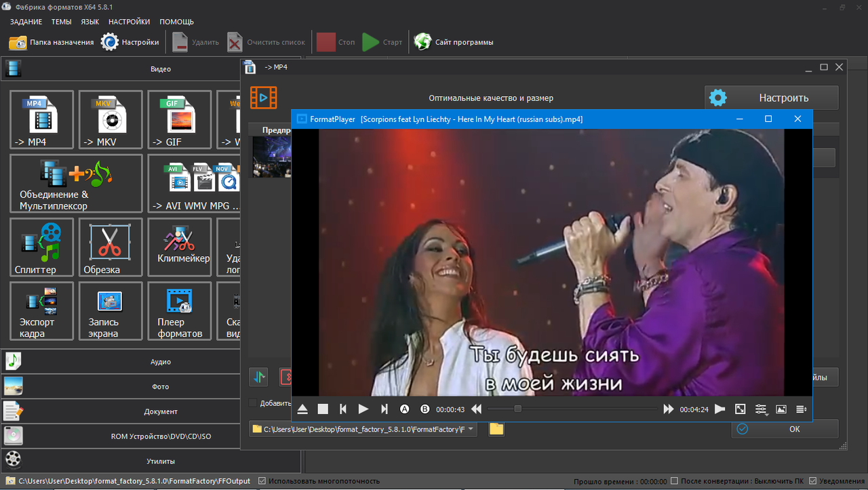Skip to next track in FormatPlayer
The image size is (868, 490).
384,409
